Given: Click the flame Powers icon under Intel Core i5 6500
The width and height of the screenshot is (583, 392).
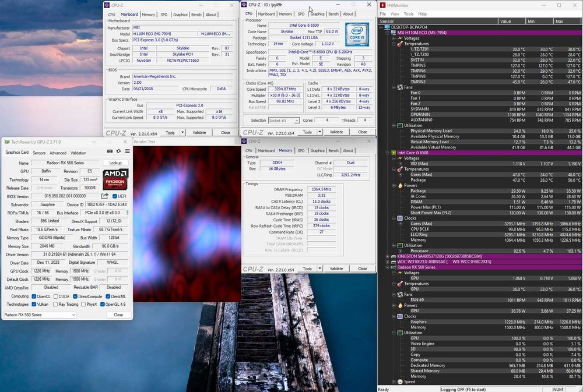Looking at the screenshot, I should pyautogui.click(x=400, y=185).
